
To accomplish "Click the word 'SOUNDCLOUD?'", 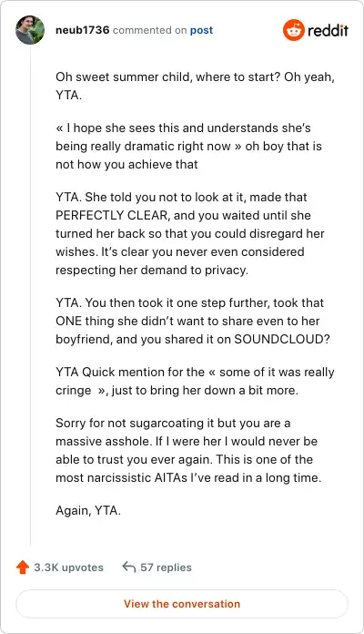I will click(x=282, y=339).
